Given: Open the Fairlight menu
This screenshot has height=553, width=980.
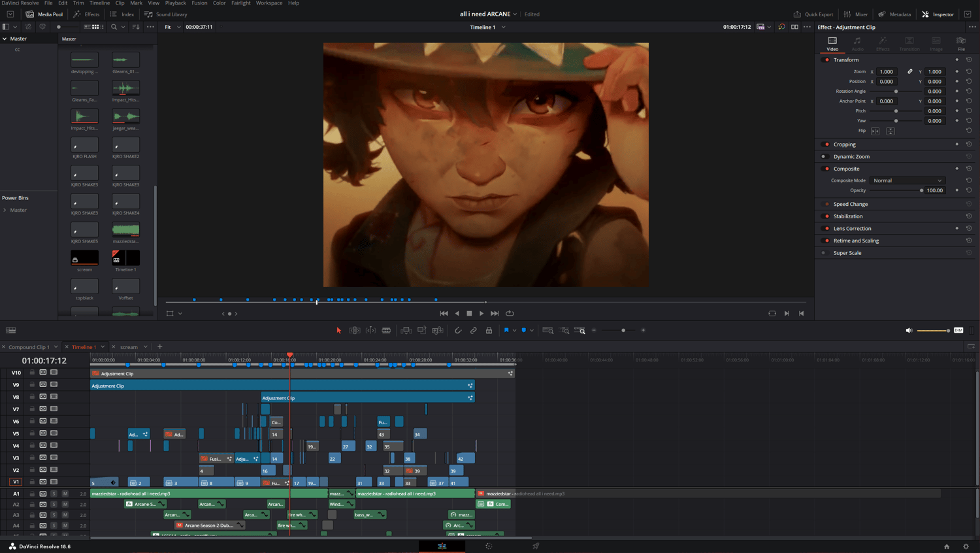Looking at the screenshot, I should 240,3.
